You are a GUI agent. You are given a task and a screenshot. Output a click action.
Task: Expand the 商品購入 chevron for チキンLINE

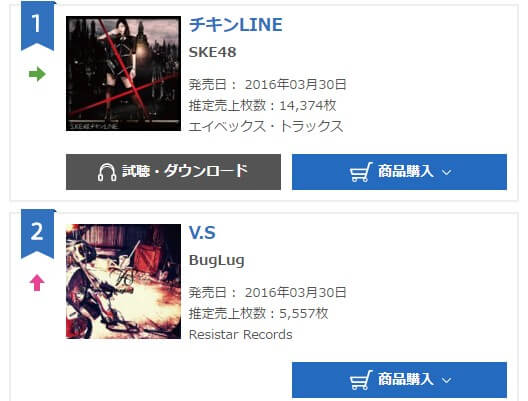click(447, 172)
